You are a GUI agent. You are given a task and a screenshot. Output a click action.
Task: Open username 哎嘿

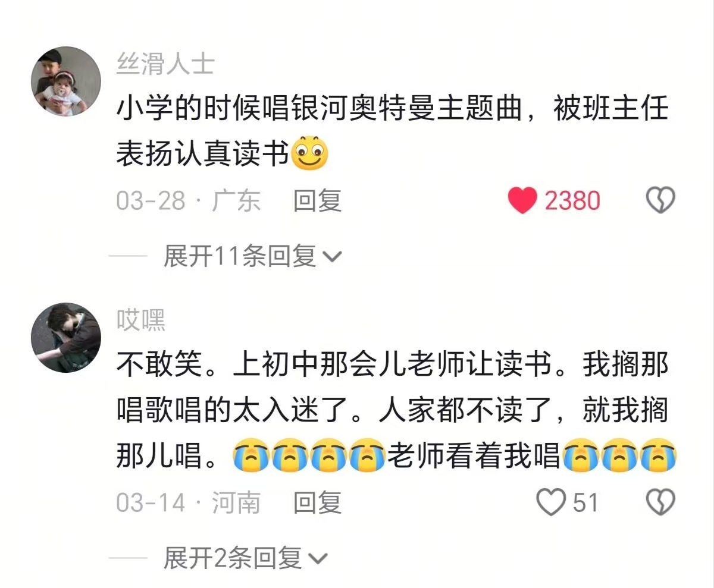(x=140, y=320)
